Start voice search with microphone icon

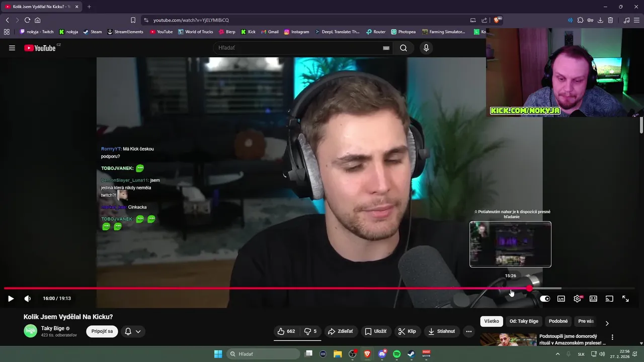point(426,48)
